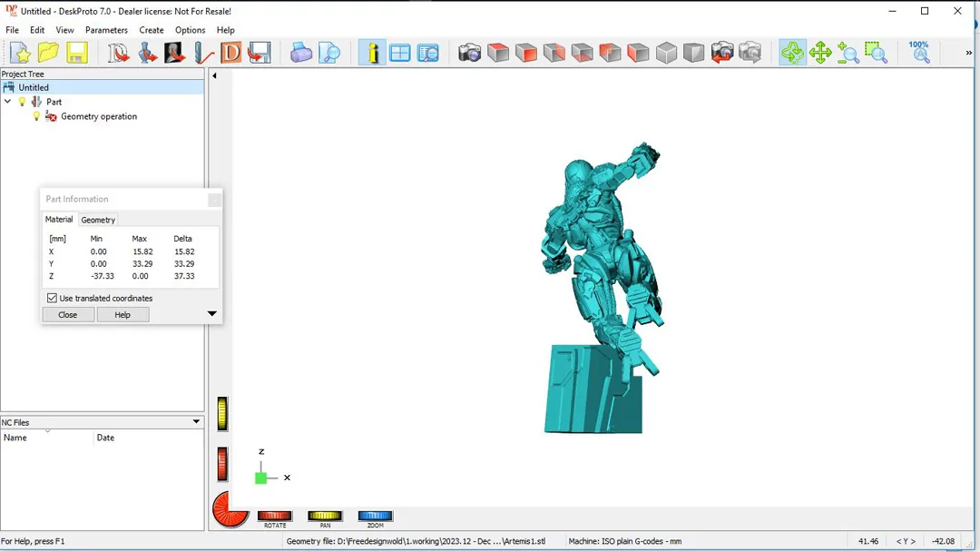The height and width of the screenshot is (552, 980).
Task: Expand Part Information with the down arrow
Action: point(211,314)
